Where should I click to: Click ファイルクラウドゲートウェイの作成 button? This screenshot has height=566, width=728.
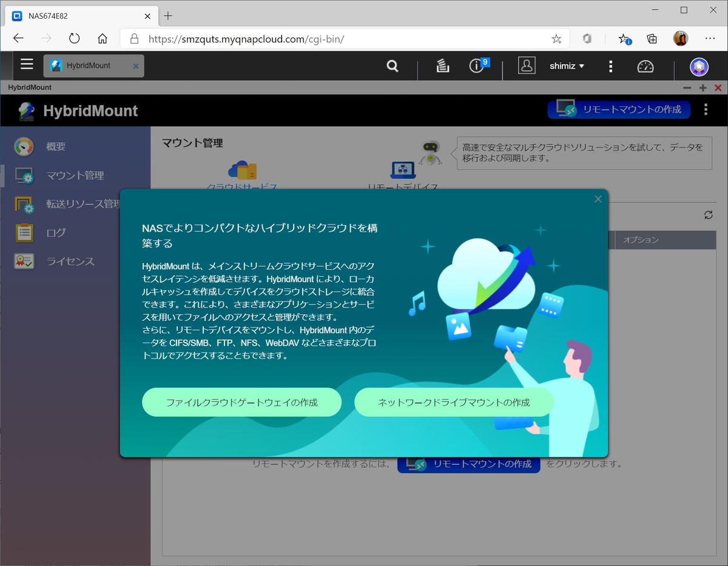pos(241,402)
